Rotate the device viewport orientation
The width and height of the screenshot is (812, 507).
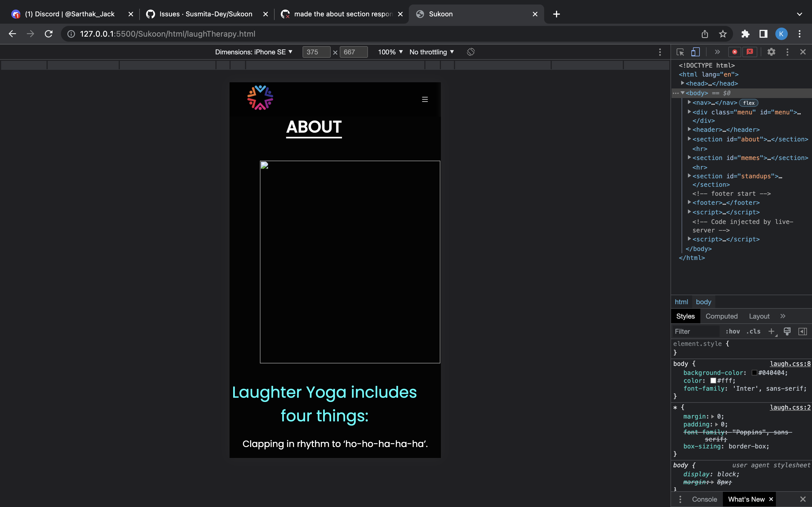[x=470, y=52]
